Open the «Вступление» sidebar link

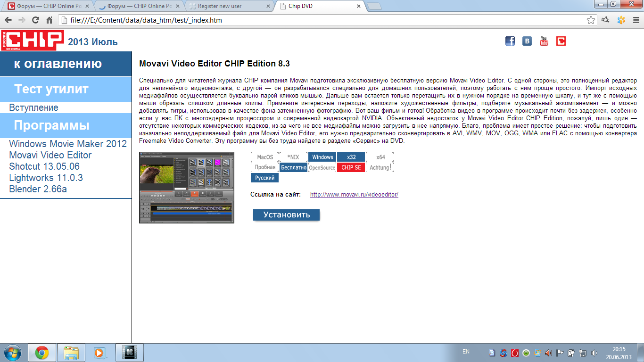[x=34, y=107]
